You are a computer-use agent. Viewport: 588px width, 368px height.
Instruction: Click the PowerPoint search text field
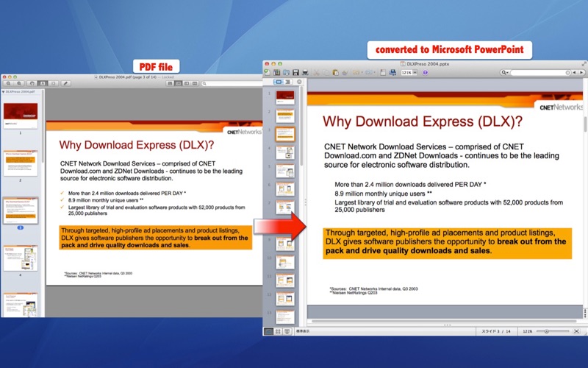[x=539, y=72]
